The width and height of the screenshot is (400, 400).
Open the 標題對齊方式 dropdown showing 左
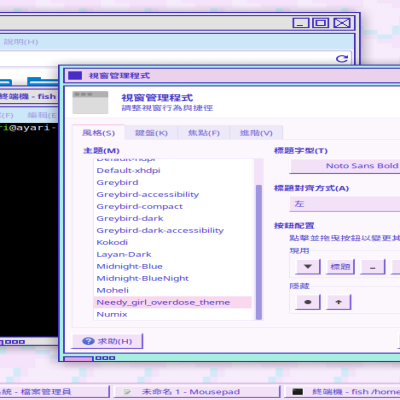345,204
